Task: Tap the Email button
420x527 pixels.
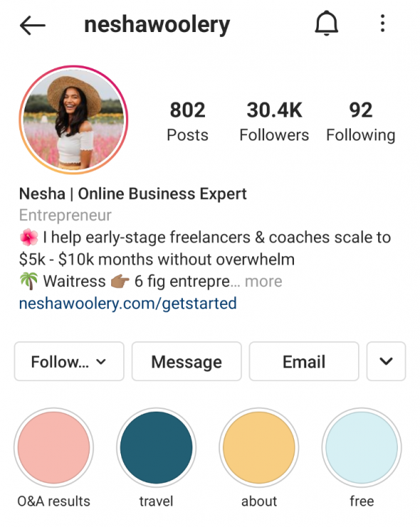Action: click(304, 361)
